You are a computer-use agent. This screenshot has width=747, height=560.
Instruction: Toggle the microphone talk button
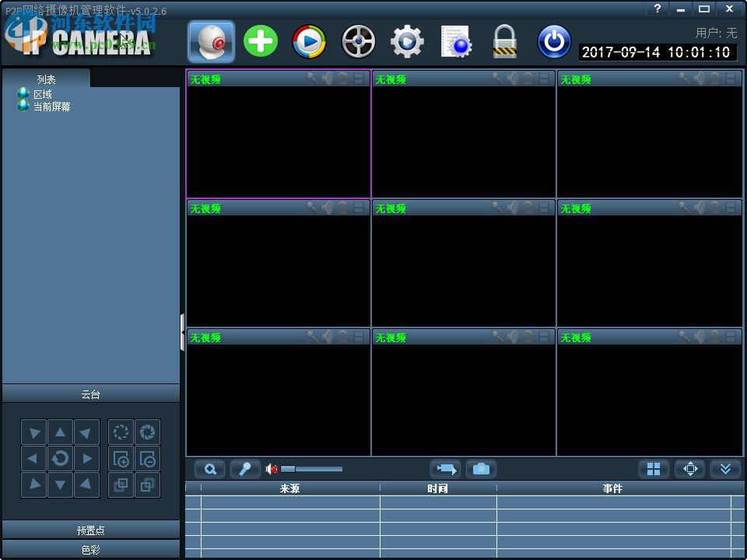tap(245, 469)
